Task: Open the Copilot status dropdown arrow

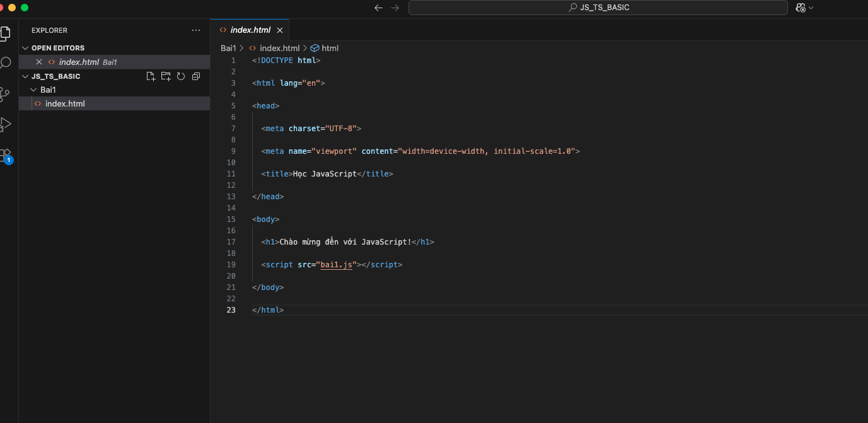Action: (811, 8)
